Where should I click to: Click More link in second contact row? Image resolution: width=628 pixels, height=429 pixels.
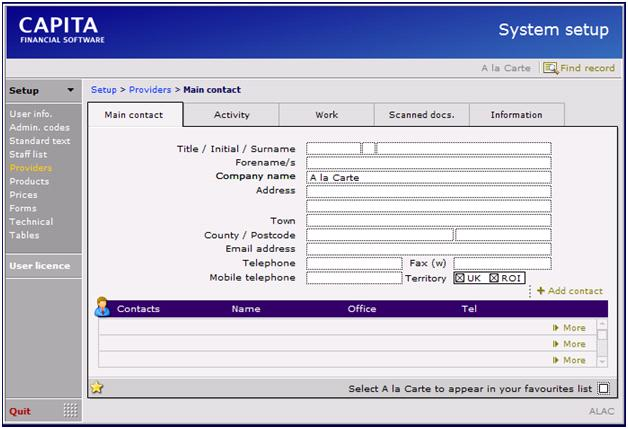[x=574, y=344]
